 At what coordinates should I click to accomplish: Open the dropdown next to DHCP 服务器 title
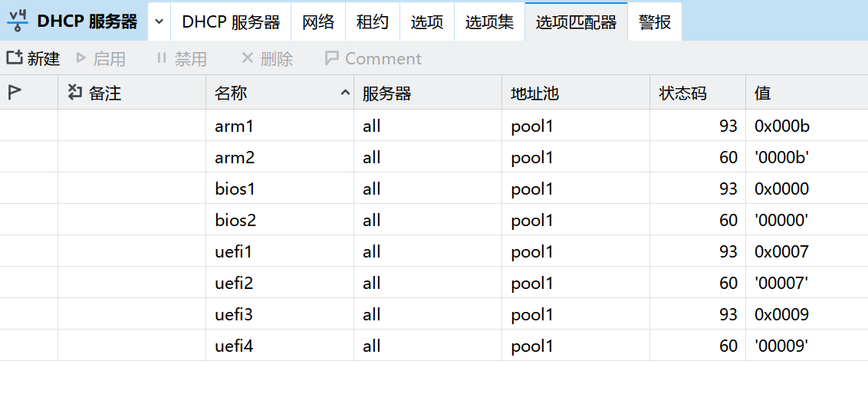point(159,21)
